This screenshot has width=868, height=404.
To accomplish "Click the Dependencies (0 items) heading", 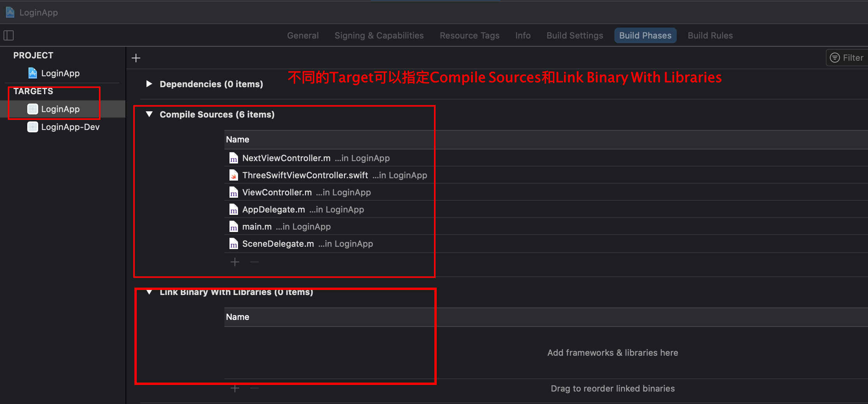I will (x=211, y=84).
